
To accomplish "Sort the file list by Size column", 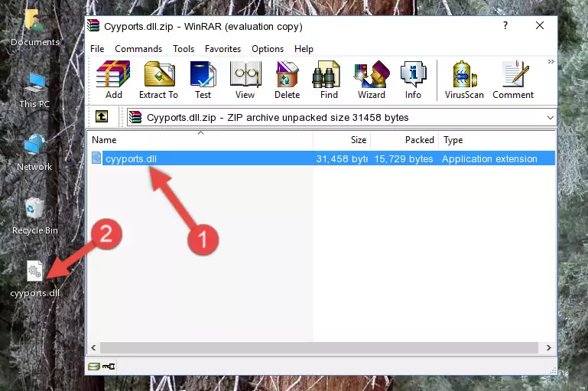I will (342, 140).
